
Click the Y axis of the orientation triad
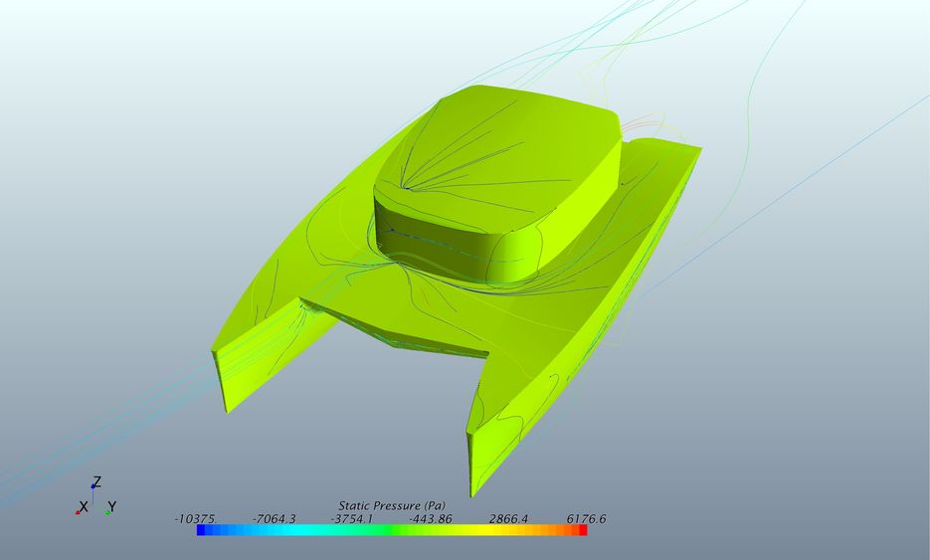point(110,507)
